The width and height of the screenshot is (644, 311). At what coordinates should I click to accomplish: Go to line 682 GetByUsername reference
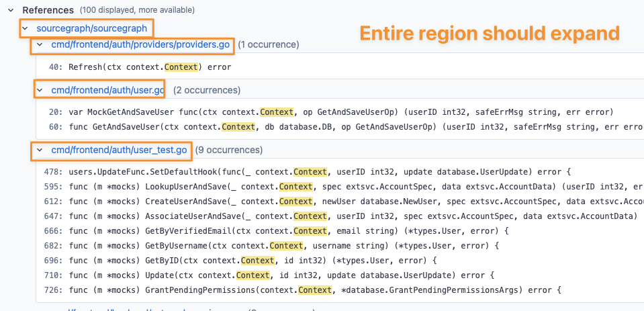(x=271, y=246)
